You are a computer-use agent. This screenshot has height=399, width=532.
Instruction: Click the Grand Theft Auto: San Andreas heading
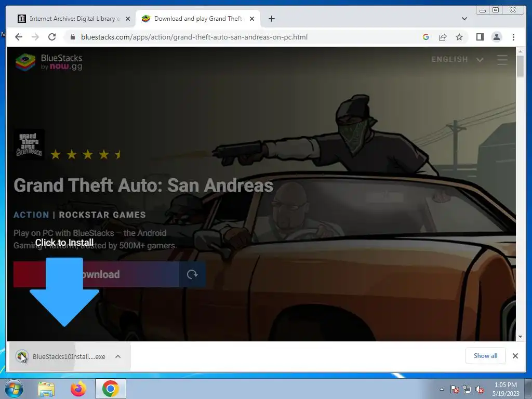click(143, 185)
